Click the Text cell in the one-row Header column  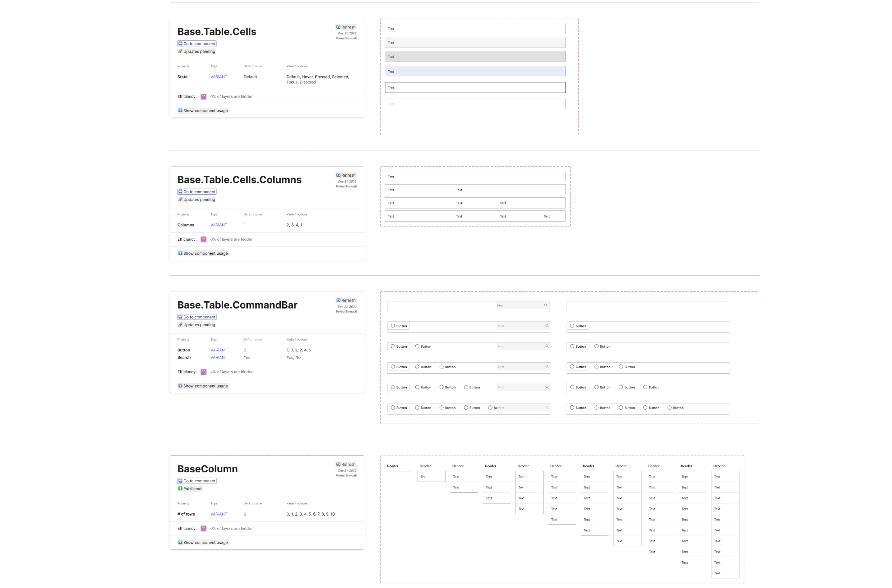[431, 477]
